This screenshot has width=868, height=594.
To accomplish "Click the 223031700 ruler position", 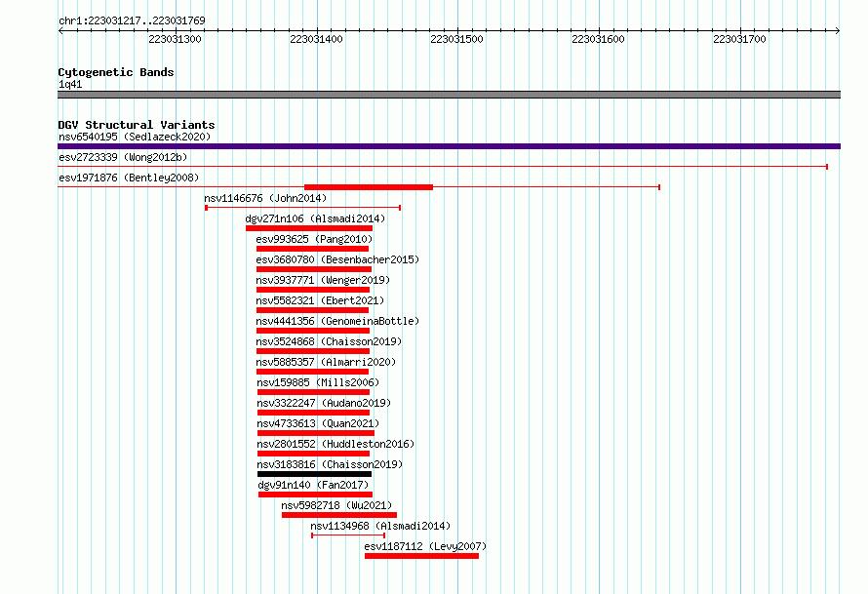I will (739, 39).
